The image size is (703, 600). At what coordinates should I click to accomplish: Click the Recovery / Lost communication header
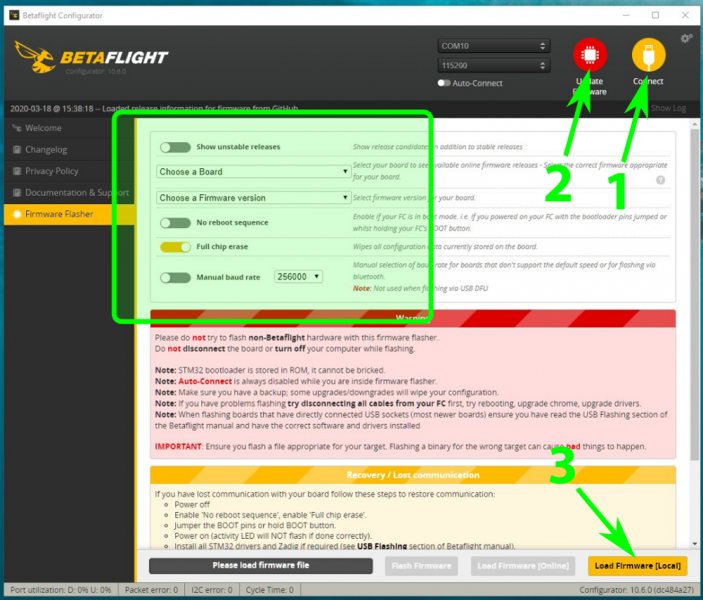point(413,475)
